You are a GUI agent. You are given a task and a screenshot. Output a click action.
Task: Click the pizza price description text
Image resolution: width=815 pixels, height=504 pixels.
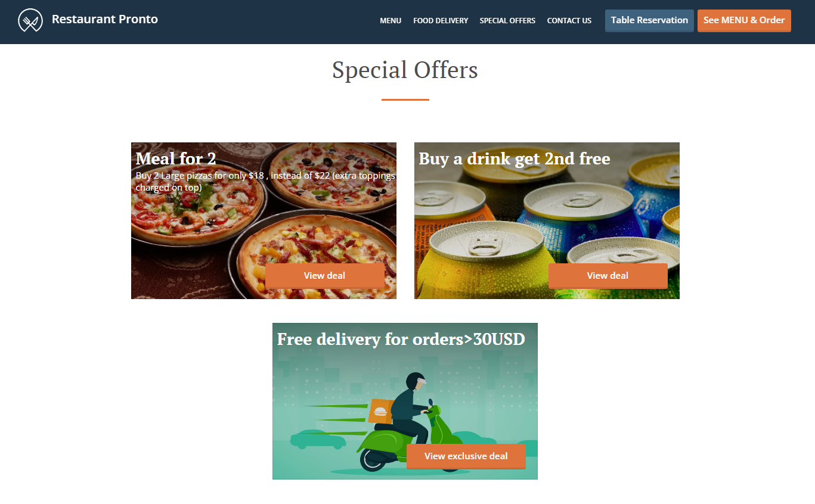265,182
